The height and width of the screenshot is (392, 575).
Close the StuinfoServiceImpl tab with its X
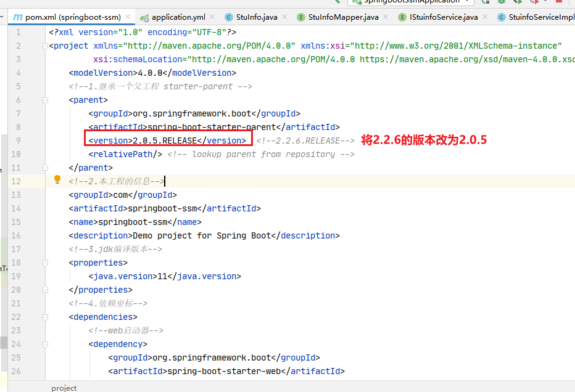tap(573, 17)
